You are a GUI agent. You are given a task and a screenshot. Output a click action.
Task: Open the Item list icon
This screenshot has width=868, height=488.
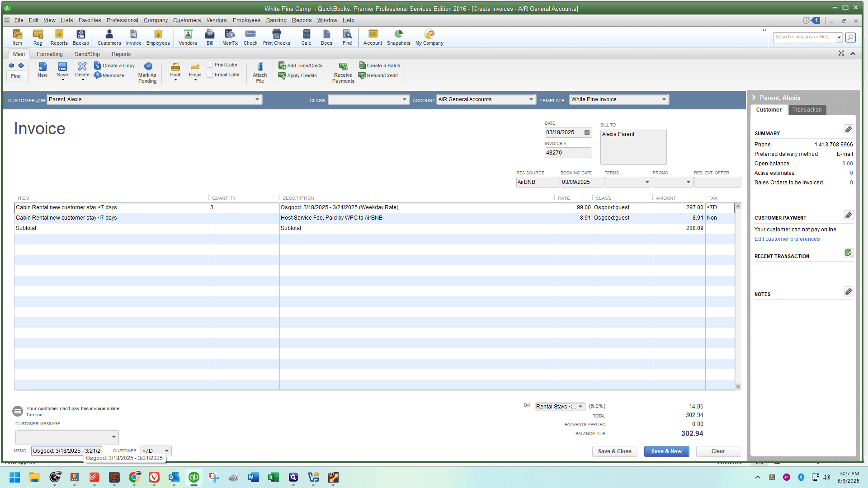(17, 37)
